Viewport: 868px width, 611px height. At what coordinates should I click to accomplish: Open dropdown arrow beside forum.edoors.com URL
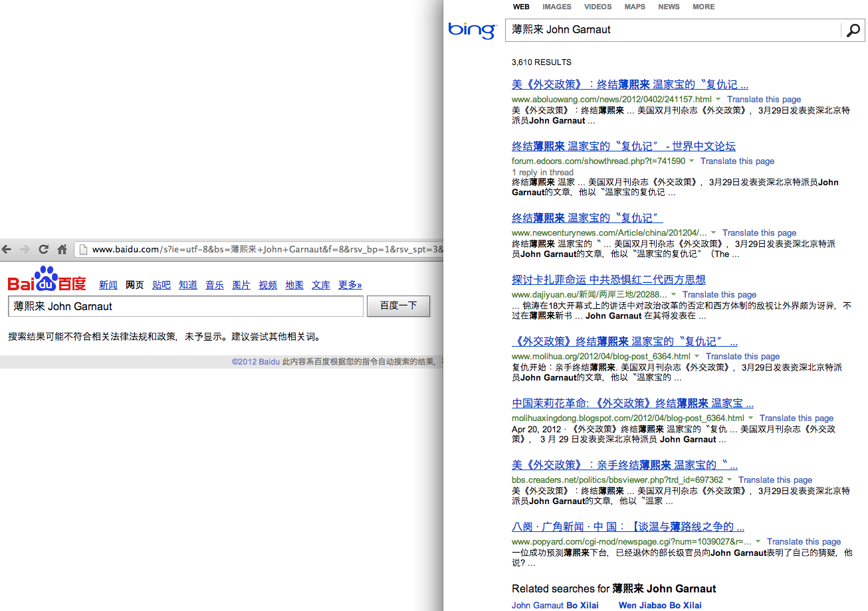click(691, 161)
